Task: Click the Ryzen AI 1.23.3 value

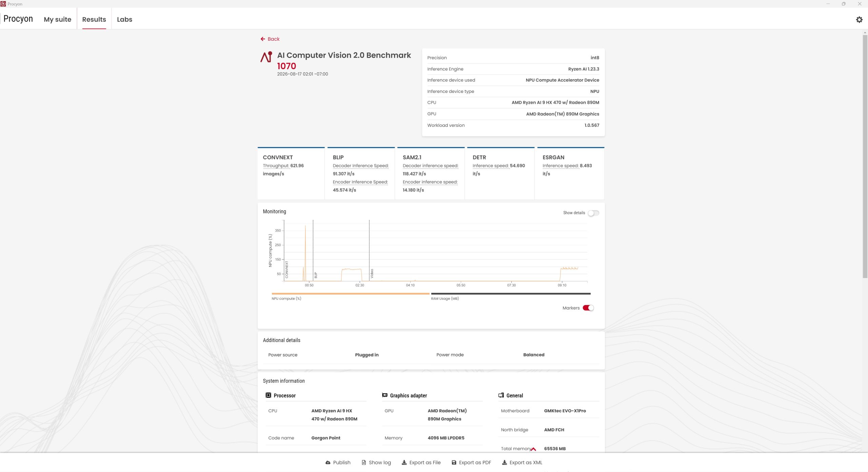Action: tap(584, 69)
